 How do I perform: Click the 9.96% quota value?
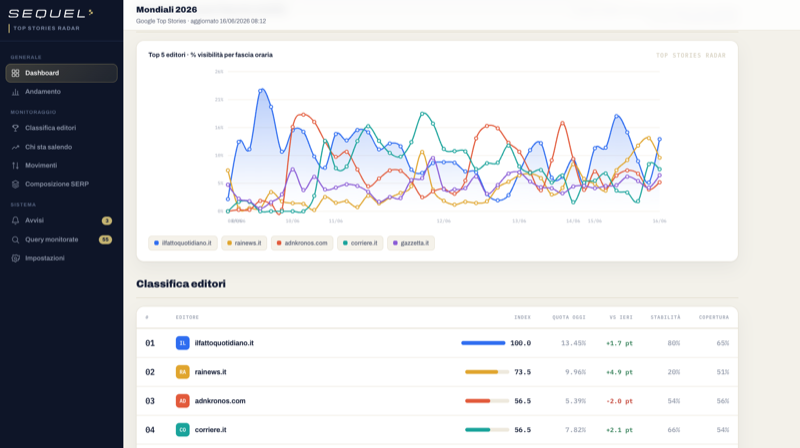point(576,372)
